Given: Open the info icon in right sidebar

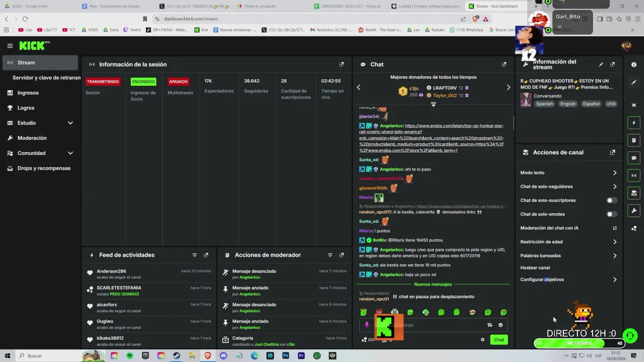Looking at the screenshot, I should tap(634, 65).
